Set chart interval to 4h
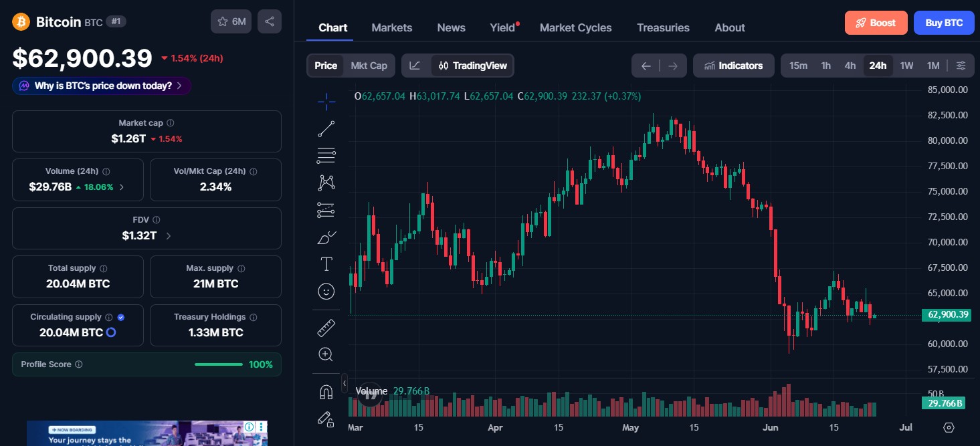The width and height of the screenshot is (980, 446). 850,66
